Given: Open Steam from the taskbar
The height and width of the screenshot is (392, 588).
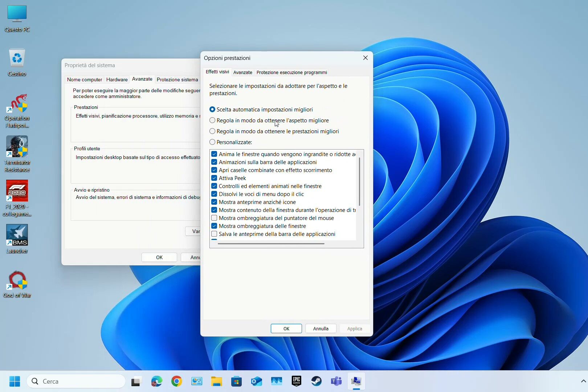Looking at the screenshot, I should [316, 381].
